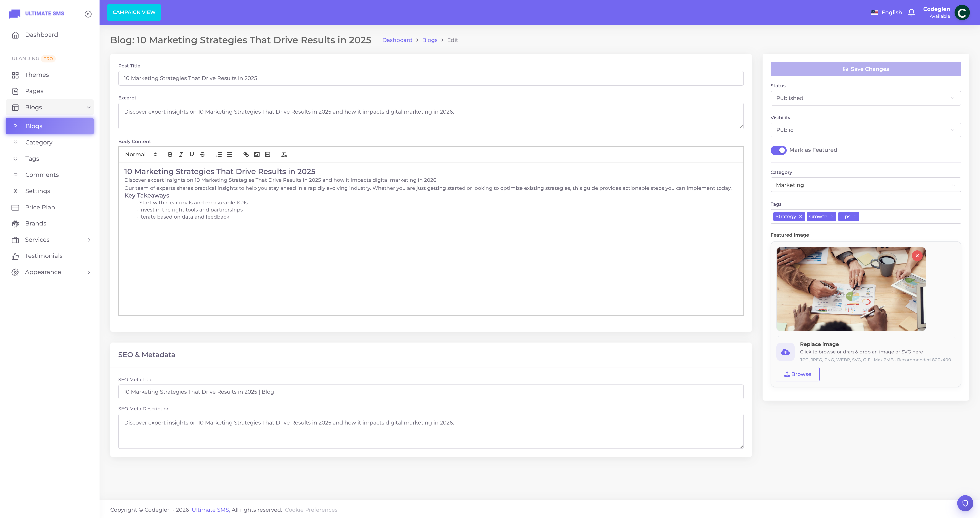Toggle strikethrough formatting in editor toolbar
Viewport: 980px width, 518px height.
pos(202,154)
